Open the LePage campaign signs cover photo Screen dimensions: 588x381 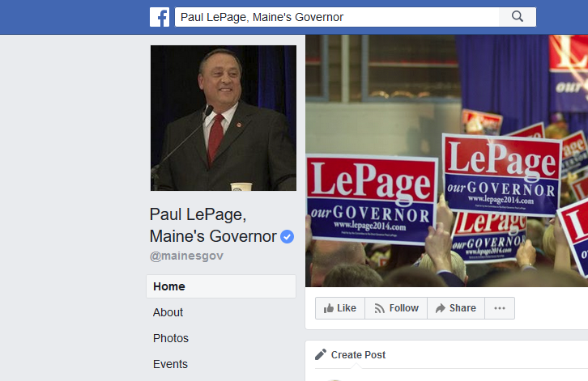click(446, 161)
